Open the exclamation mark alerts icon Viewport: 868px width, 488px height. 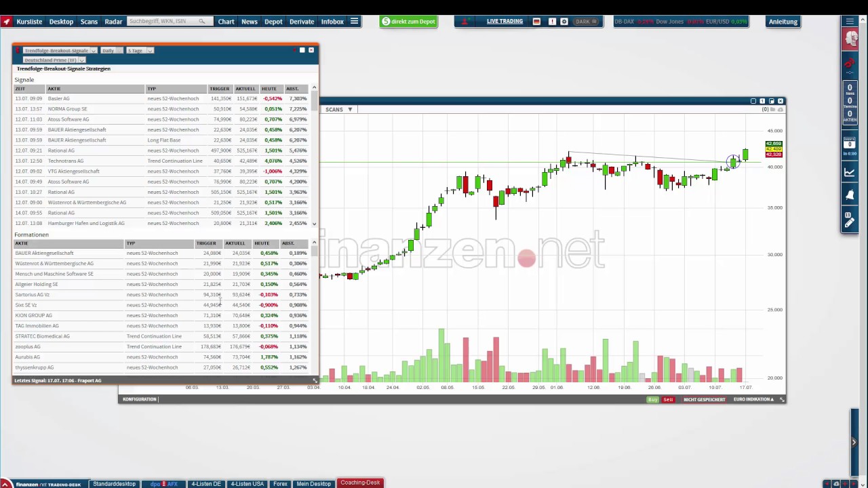[552, 22]
